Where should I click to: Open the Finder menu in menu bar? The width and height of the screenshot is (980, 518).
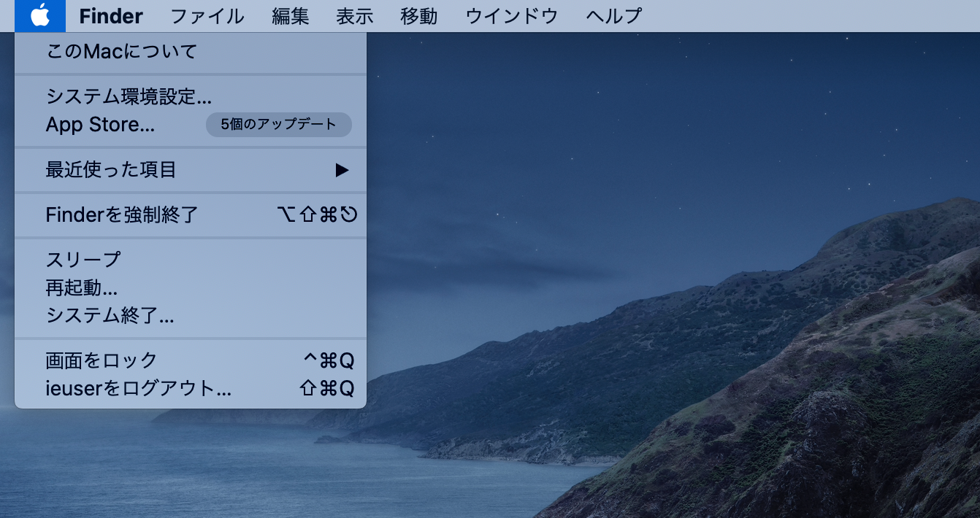111,15
